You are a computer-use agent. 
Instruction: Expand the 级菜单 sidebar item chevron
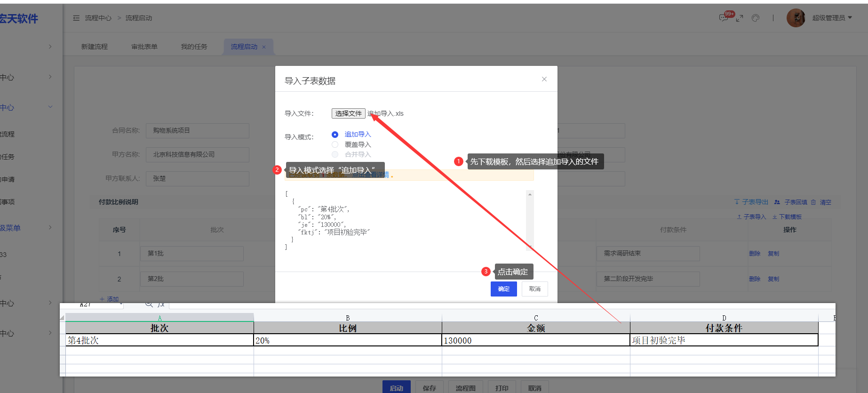coord(50,227)
